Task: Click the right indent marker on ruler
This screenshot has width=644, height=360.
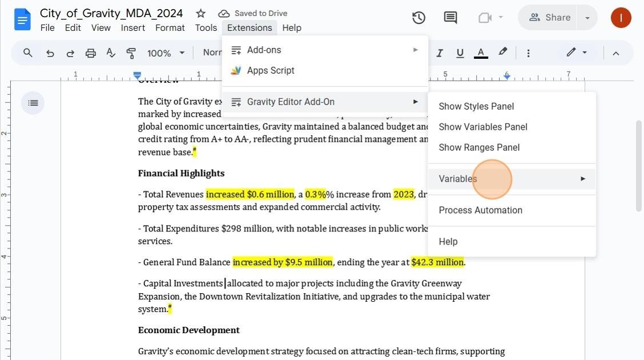Action: click(507, 75)
